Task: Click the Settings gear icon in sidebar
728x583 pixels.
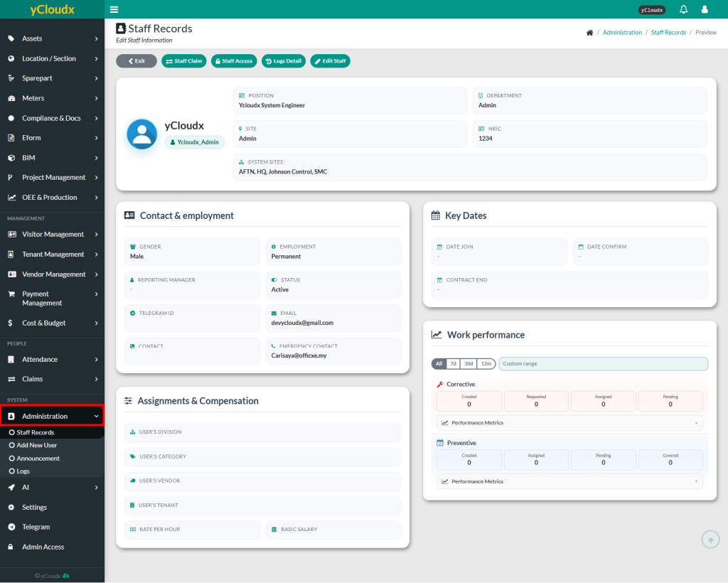Action: 11,508
